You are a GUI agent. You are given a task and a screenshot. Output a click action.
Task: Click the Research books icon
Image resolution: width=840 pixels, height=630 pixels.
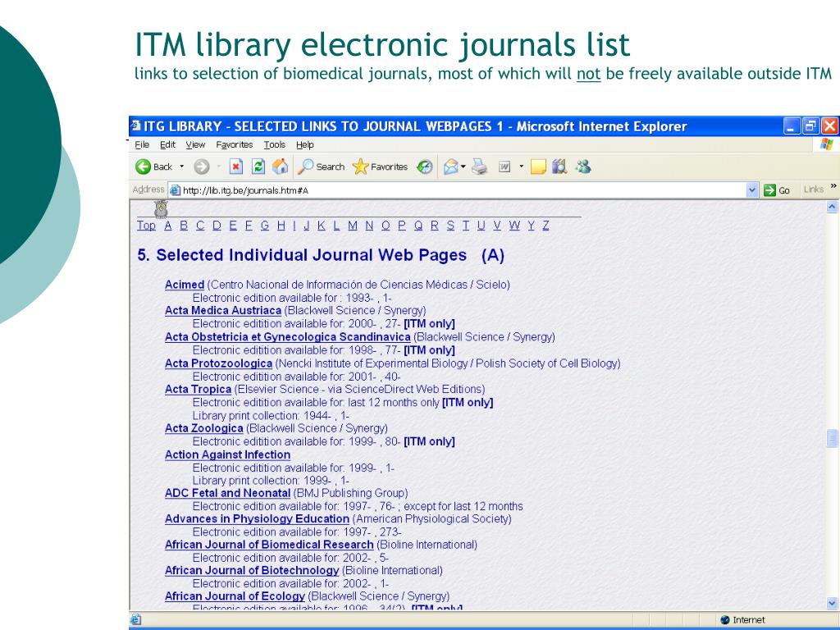[x=559, y=167]
